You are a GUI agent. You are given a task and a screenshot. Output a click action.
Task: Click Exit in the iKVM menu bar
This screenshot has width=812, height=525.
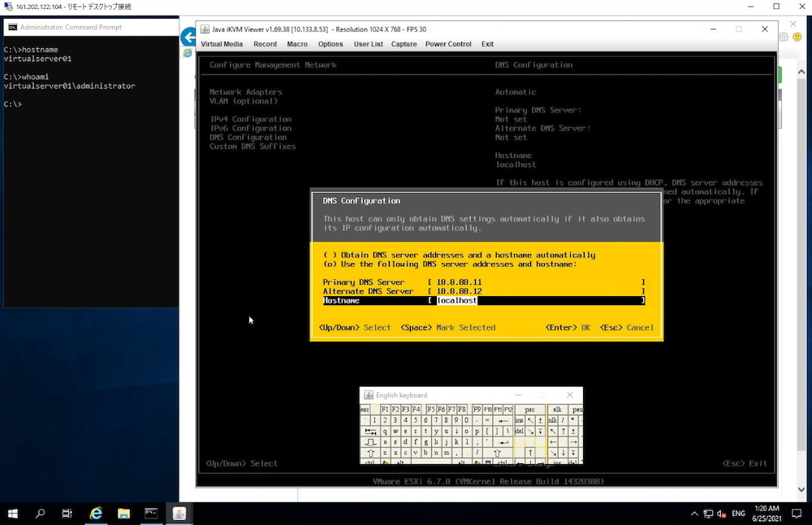[x=487, y=44]
